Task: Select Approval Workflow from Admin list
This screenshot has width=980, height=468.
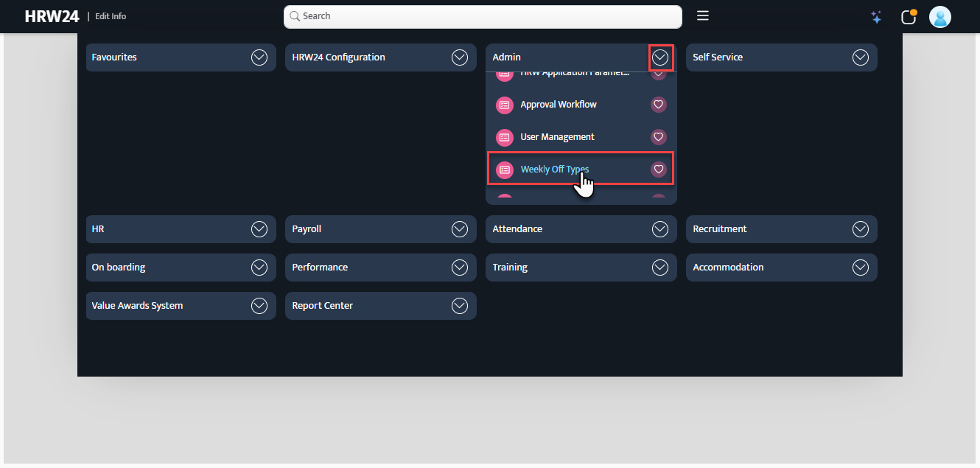Action: pyautogui.click(x=558, y=105)
